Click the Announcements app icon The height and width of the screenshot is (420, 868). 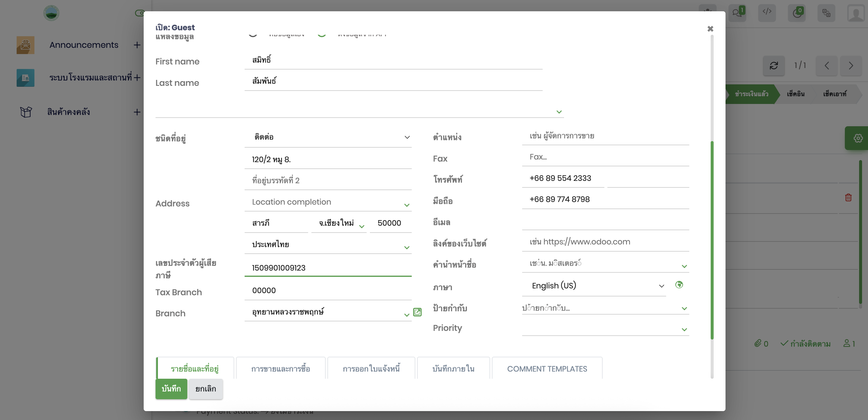coord(25,45)
